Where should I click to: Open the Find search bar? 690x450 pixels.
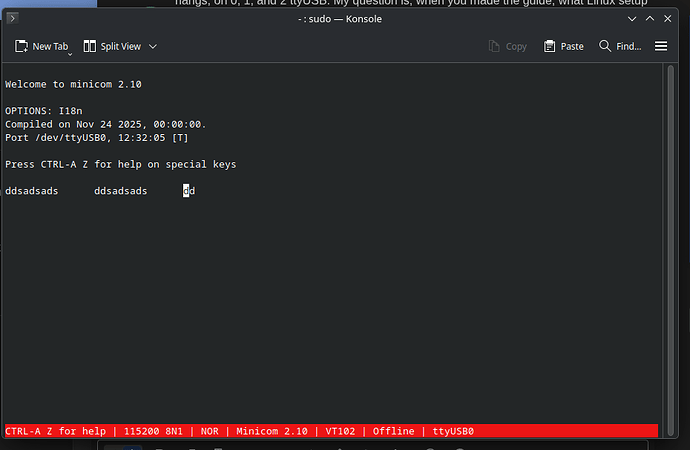click(x=620, y=46)
